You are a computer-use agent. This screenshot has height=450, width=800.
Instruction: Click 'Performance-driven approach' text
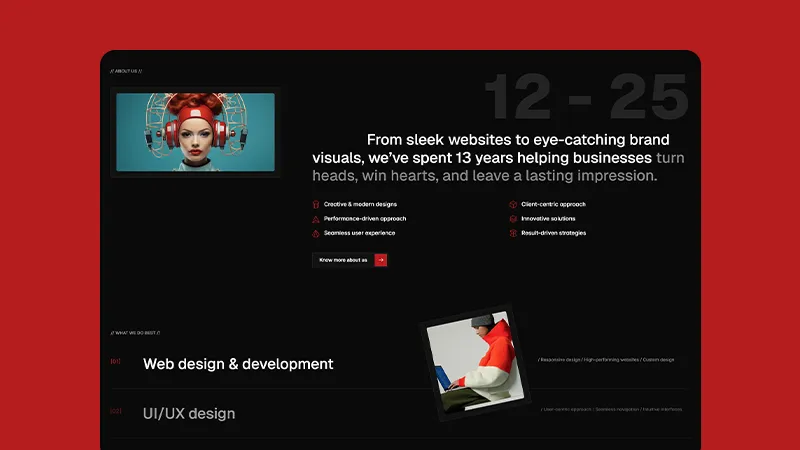pyautogui.click(x=365, y=218)
